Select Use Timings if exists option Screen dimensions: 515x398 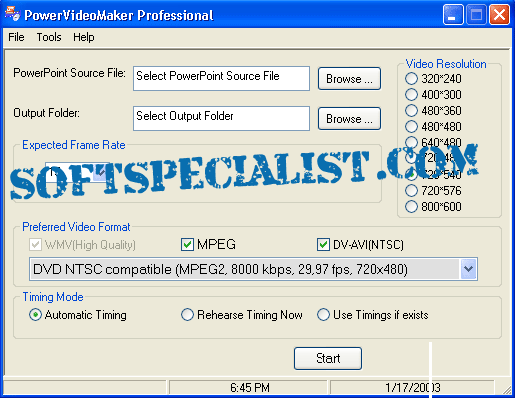point(323,315)
